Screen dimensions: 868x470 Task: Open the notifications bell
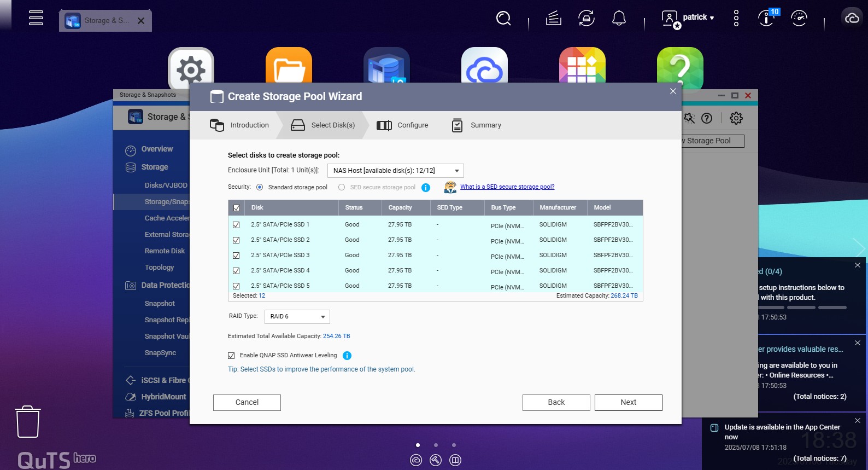tap(619, 19)
